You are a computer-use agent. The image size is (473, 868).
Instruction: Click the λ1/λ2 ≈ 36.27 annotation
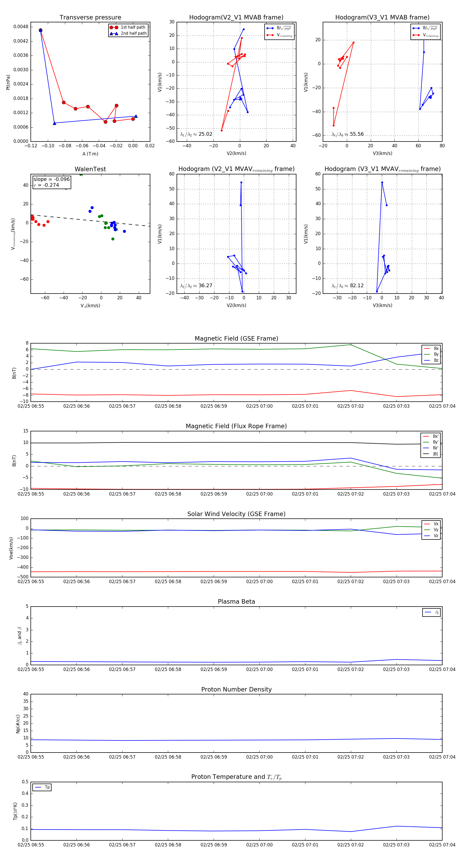point(196,286)
